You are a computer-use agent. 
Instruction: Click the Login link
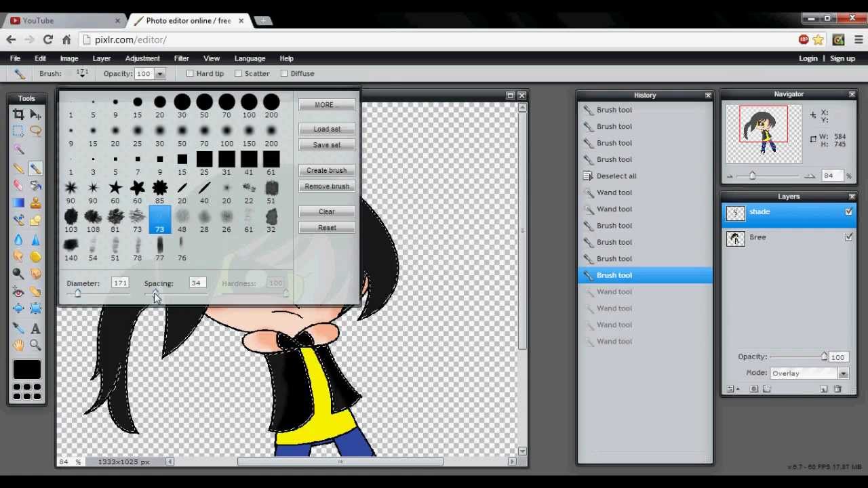(x=808, y=58)
